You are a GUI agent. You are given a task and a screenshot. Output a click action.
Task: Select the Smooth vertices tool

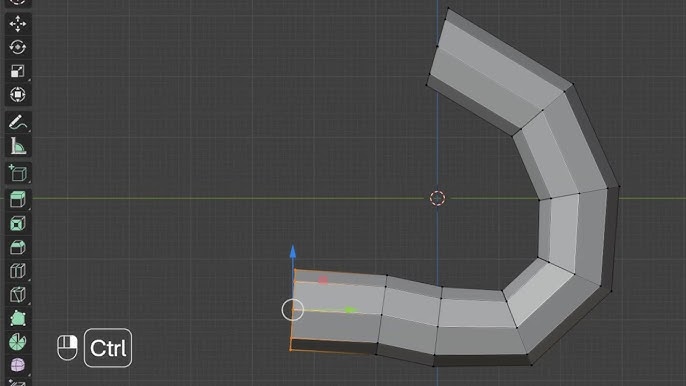point(18,365)
